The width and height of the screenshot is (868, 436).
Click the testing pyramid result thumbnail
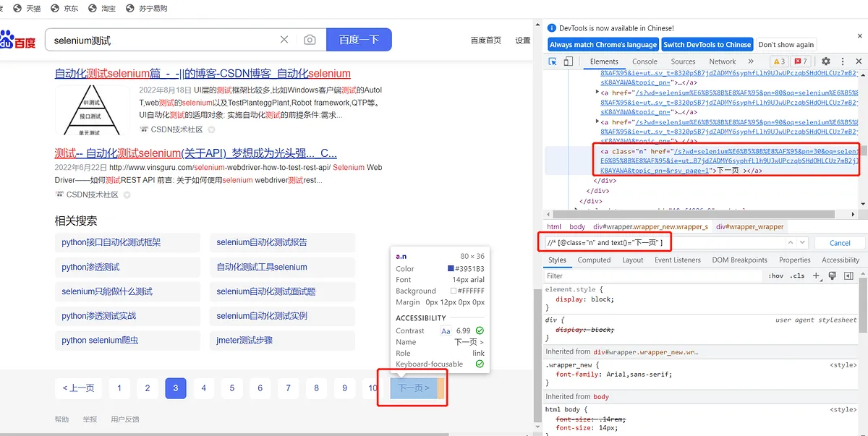coord(92,110)
